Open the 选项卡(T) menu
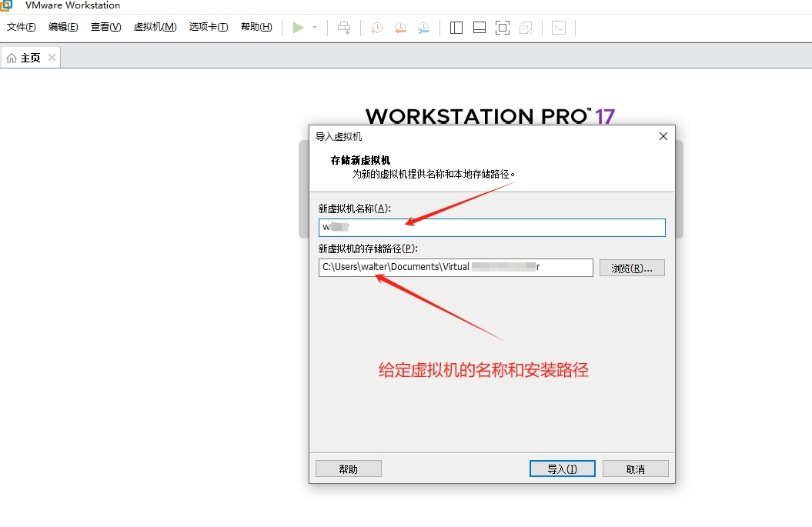The height and width of the screenshot is (527, 812). click(x=209, y=27)
